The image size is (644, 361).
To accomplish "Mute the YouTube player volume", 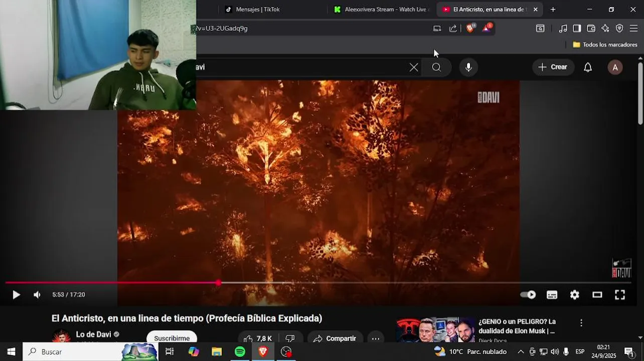I will click(x=37, y=295).
